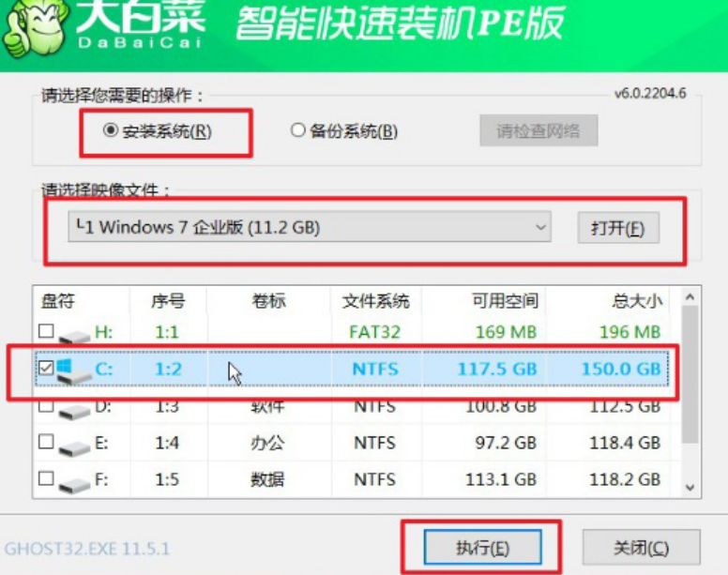Click the H: drive disk icon
The height and width of the screenshot is (575, 728).
(74, 336)
